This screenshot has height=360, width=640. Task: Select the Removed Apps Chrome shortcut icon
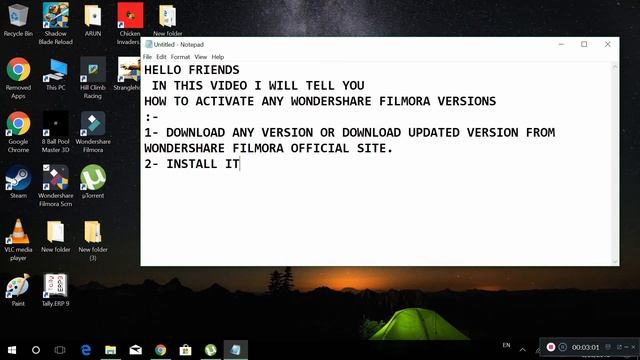pos(18,78)
